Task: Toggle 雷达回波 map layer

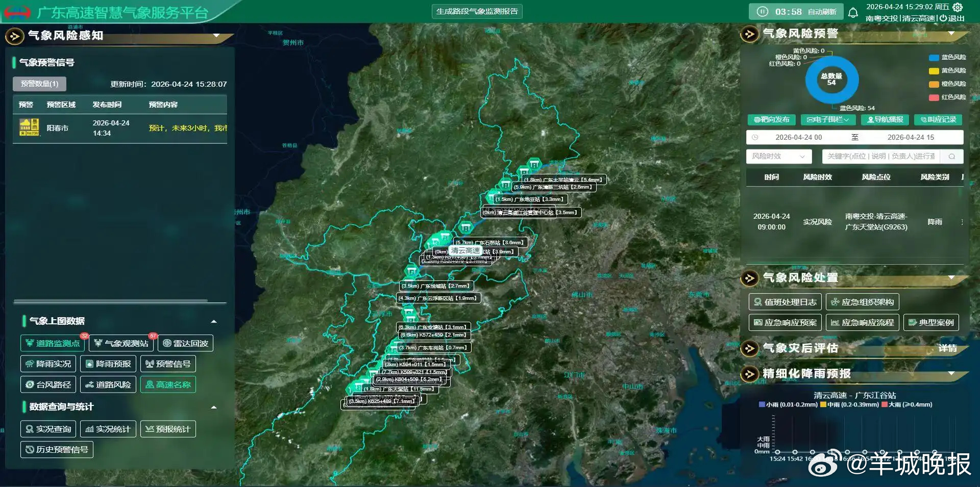Action: pos(185,343)
